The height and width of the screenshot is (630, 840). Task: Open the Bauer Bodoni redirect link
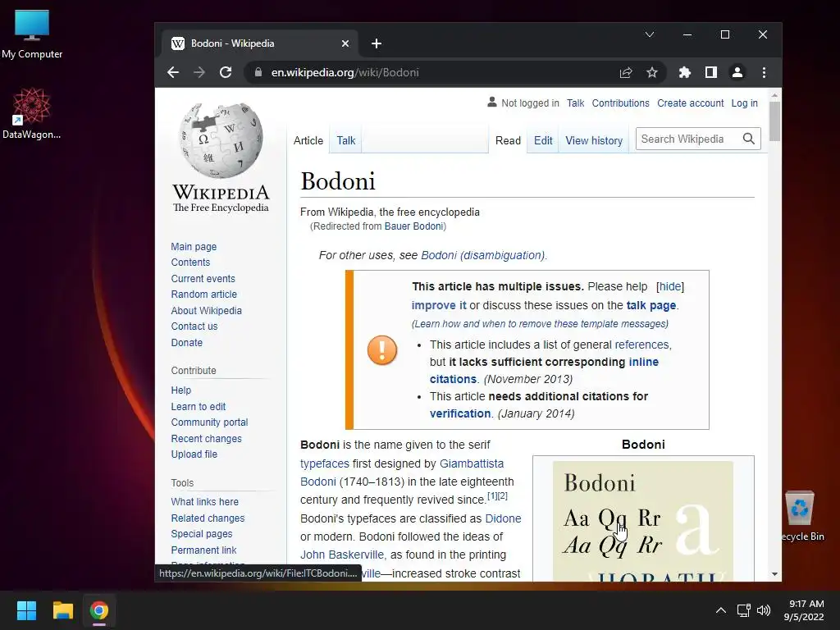[x=413, y=226]
